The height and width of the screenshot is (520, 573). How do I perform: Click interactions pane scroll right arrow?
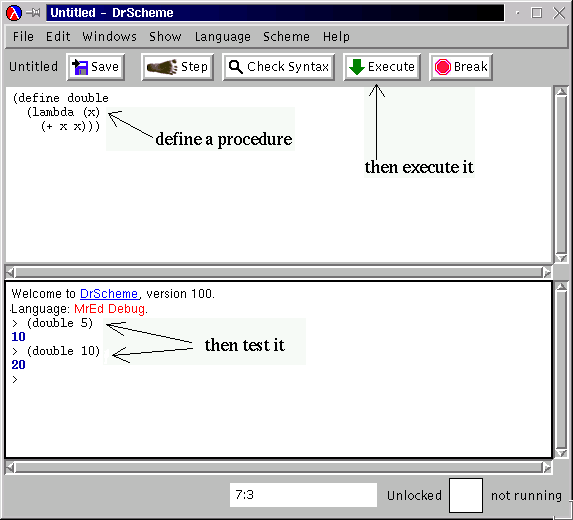547,467
